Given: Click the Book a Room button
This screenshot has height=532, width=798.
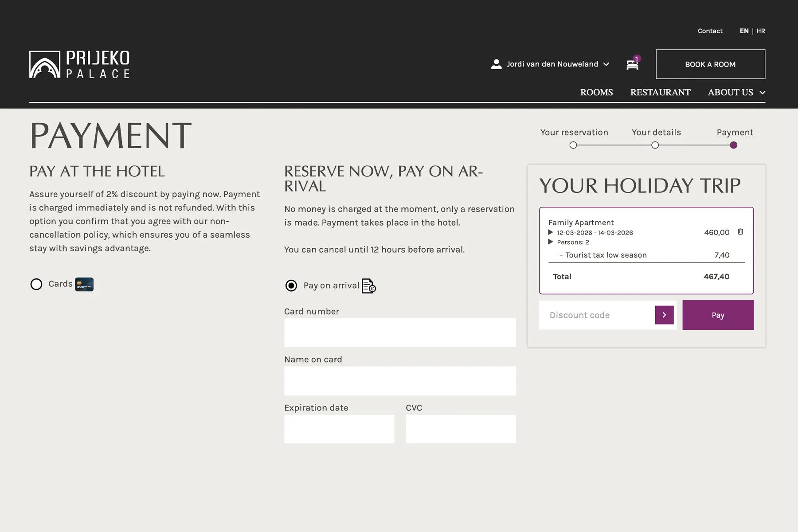Looking at the screenshot, I should [710, 64].
